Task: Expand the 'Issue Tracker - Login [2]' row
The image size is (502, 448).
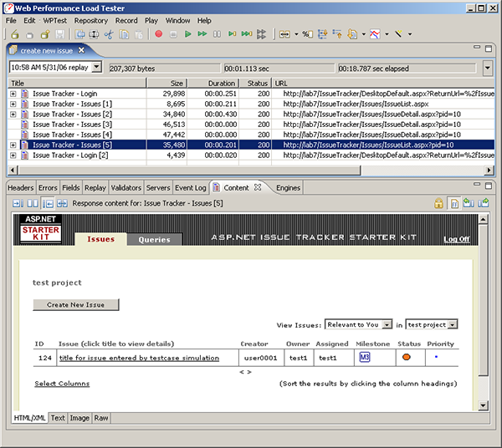Action: click(13, 155)
